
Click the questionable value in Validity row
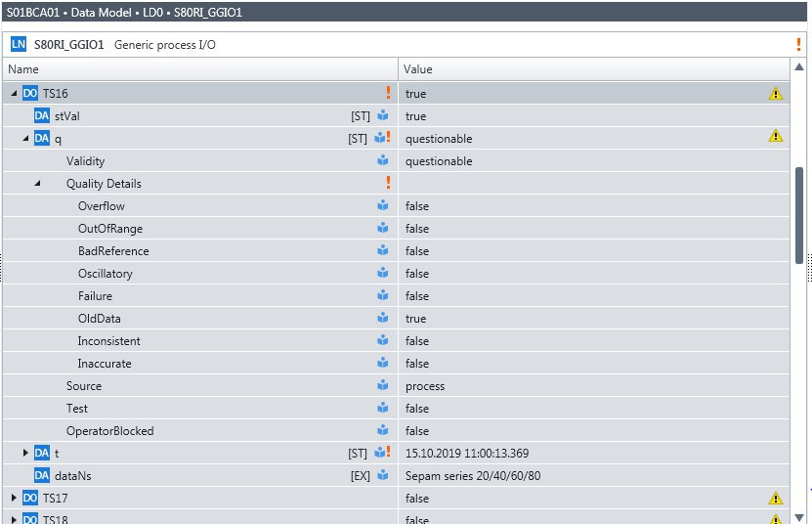439,161
